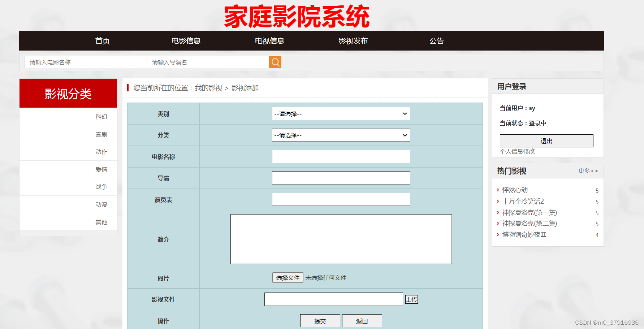Expand the 热门影视 list via 更多>>
The width and height of the screenshot is (644, 329).
(588, 170)
